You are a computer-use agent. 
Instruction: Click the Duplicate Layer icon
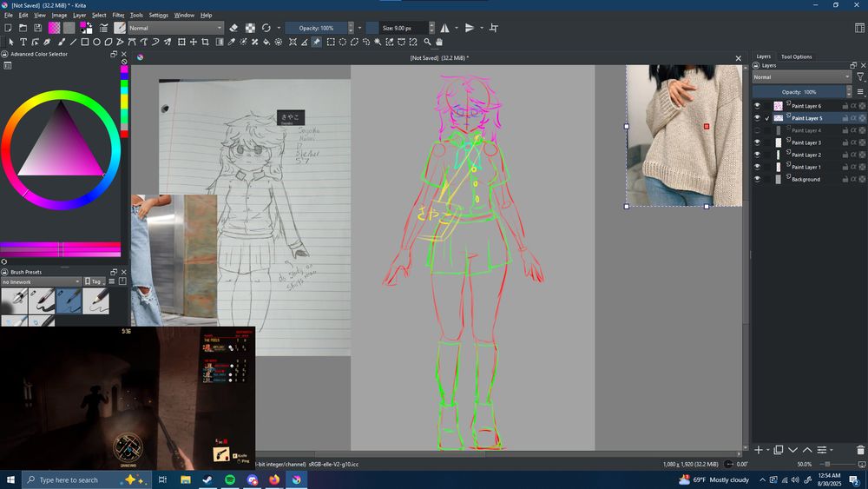tap(779, 450)
